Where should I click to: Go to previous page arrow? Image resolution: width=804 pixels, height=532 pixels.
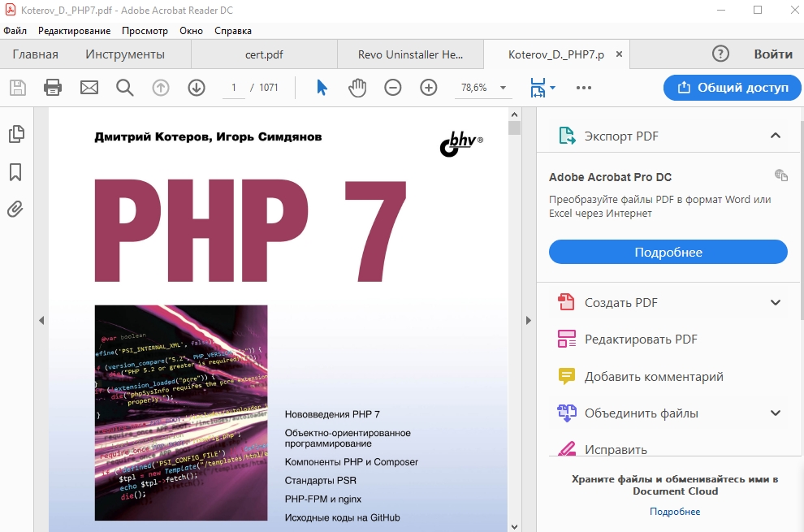pyautogui.click(x=161, y=88)
